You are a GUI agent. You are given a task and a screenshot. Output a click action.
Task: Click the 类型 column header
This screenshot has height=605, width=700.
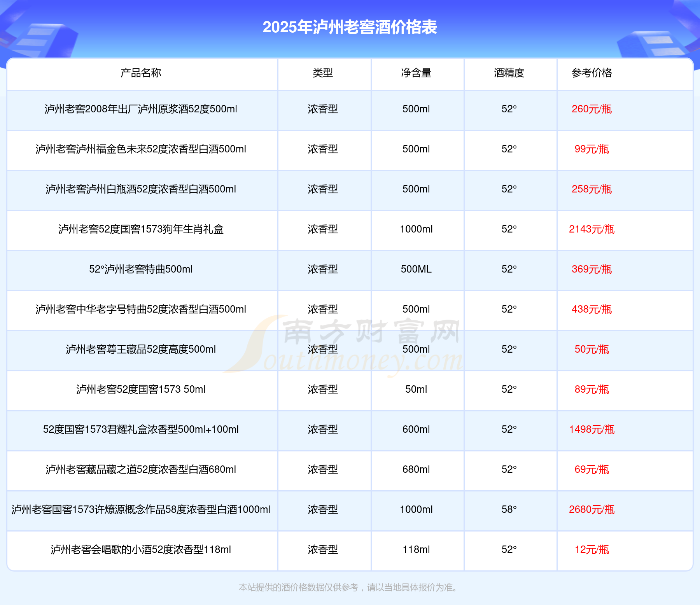coord(323,73)
